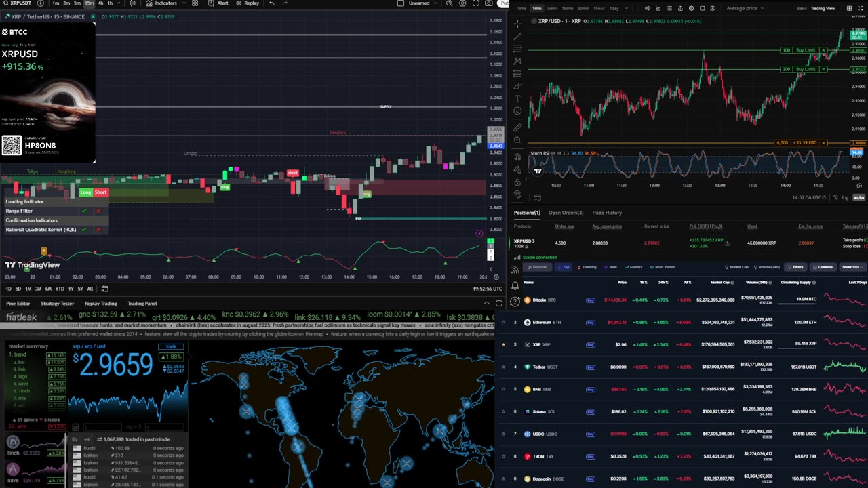This screenshot has width=868, height=488.
Task: Toggle lock all drawings icon
Action: (517, 182)
